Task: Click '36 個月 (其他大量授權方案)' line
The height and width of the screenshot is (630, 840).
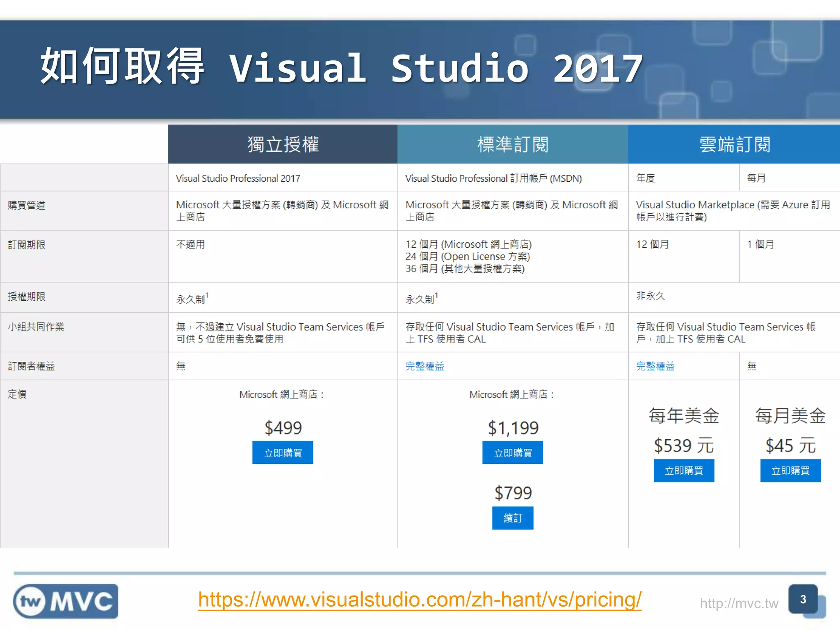Action: click(x=465, y=269)
